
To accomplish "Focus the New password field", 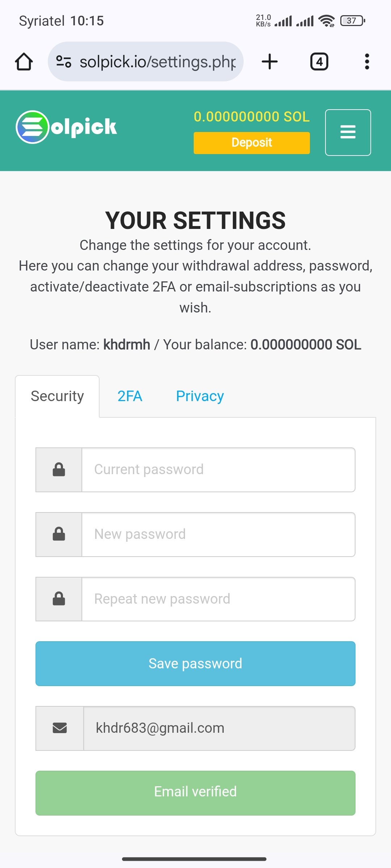I will point(218,535).
